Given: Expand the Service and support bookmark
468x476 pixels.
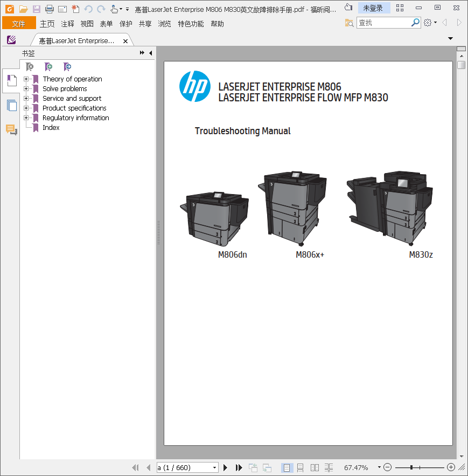Looking at the screenshot, I should coord(26,98).
